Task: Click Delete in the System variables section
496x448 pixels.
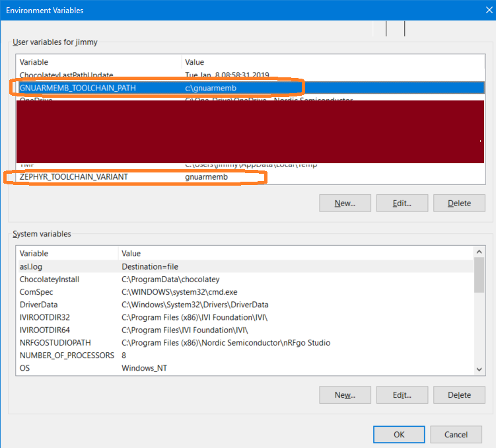Action: pyautogui.click(x=459, y=394)
